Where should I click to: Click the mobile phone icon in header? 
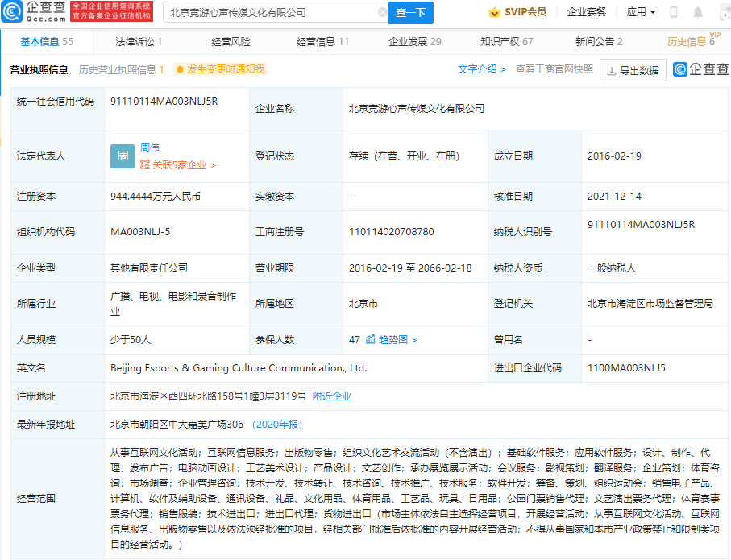click(674, 12)
